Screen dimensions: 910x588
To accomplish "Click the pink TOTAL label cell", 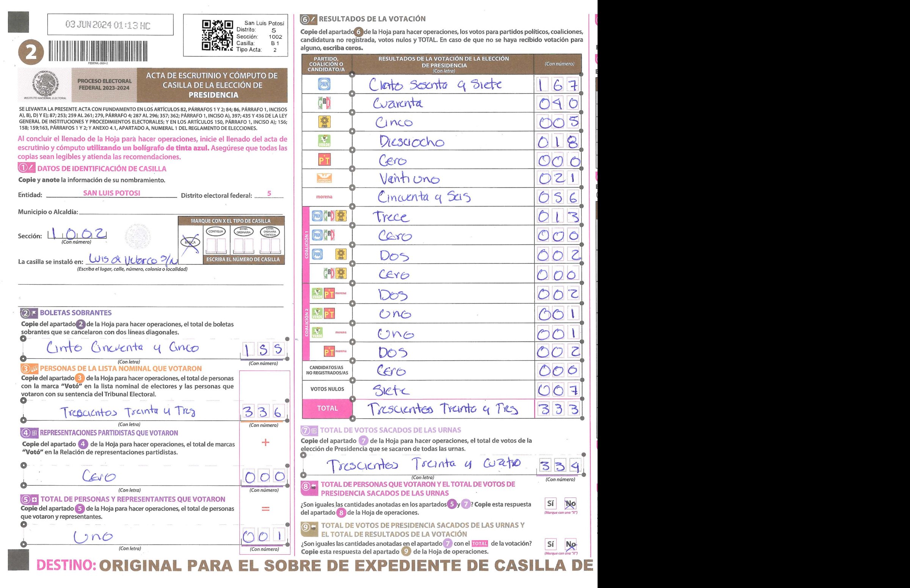I will (327, 408).
